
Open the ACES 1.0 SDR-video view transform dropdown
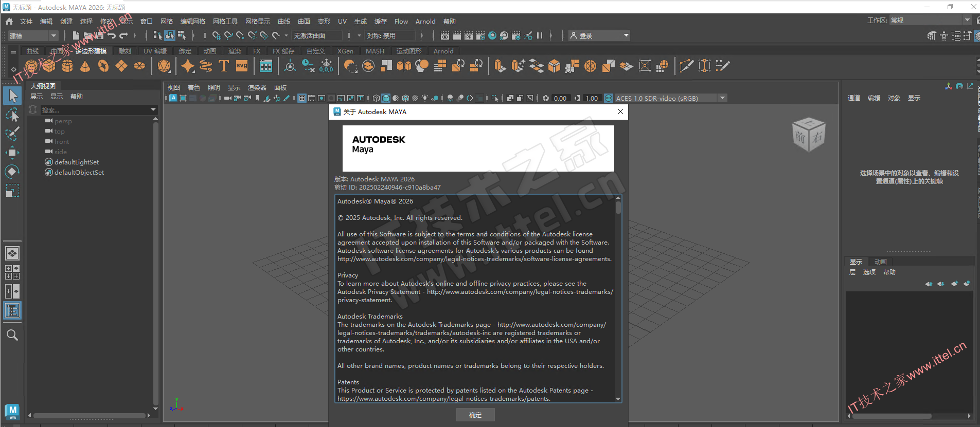click(x=671, y=98)
